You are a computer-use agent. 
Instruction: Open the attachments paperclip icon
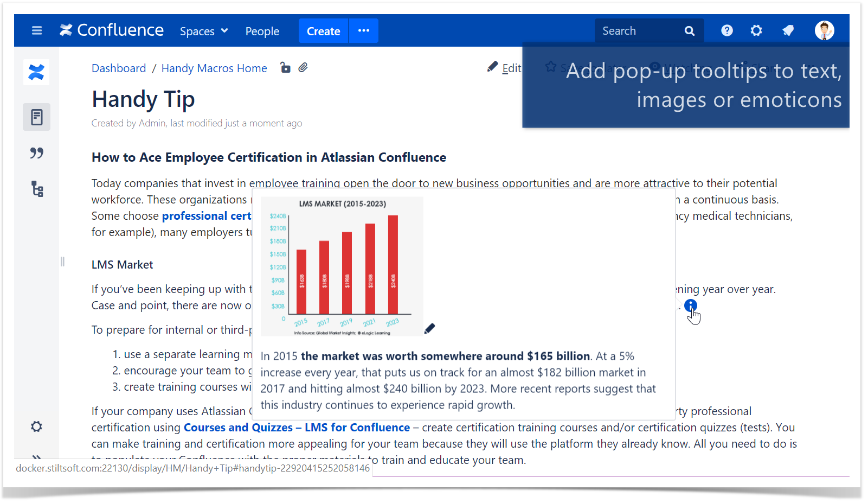[x=303, y=68]
